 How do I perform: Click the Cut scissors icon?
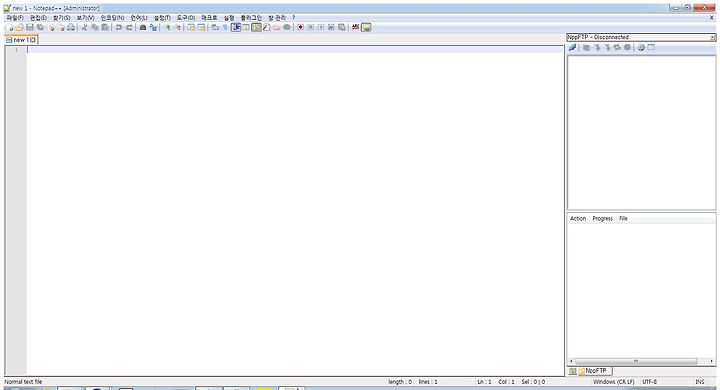click(x=84, y=28)
